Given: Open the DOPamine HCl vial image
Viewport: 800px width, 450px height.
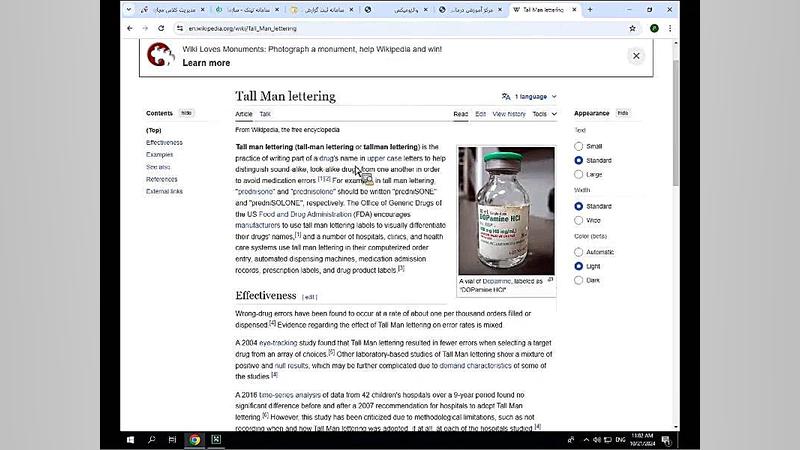Looking at the screenshot, I should pos(506,211).
